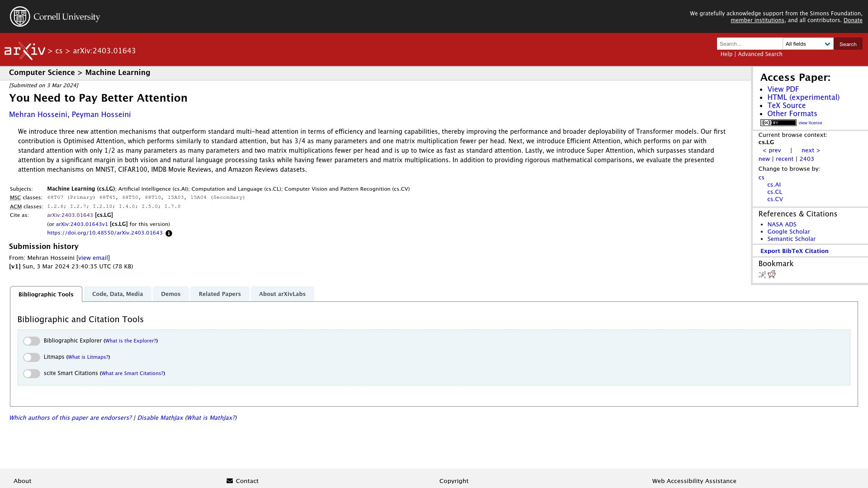Open the Google Scholar reference link
Screen dimensions: 868x488
(788, 232)
